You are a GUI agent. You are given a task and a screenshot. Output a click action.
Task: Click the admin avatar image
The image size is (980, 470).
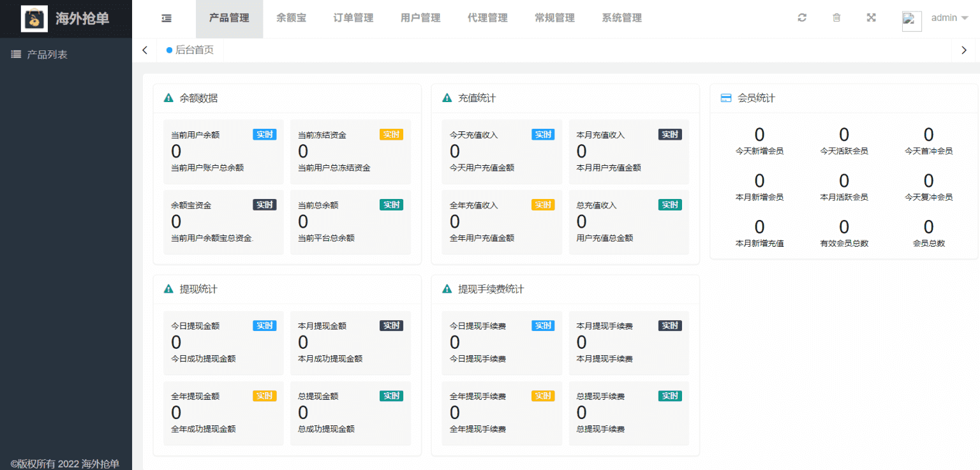912,21
